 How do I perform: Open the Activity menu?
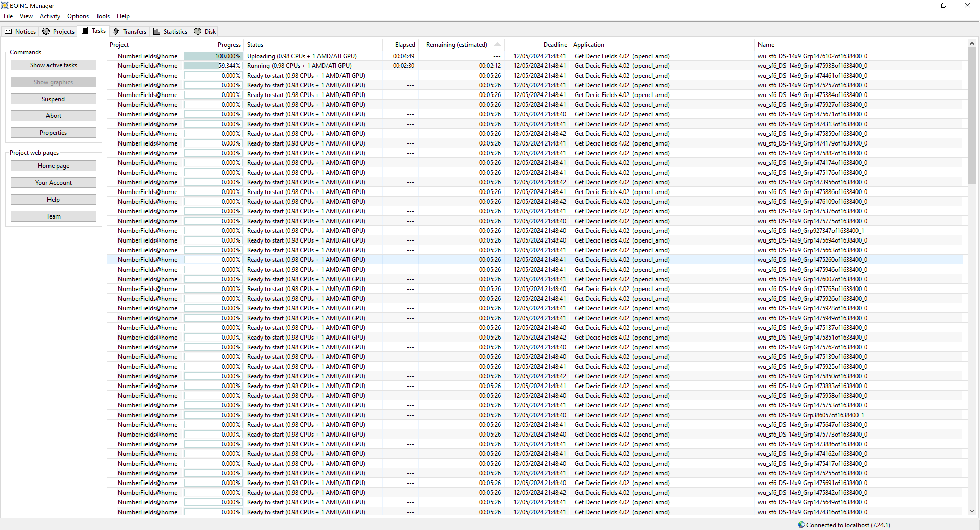click(x=50, y=16)
